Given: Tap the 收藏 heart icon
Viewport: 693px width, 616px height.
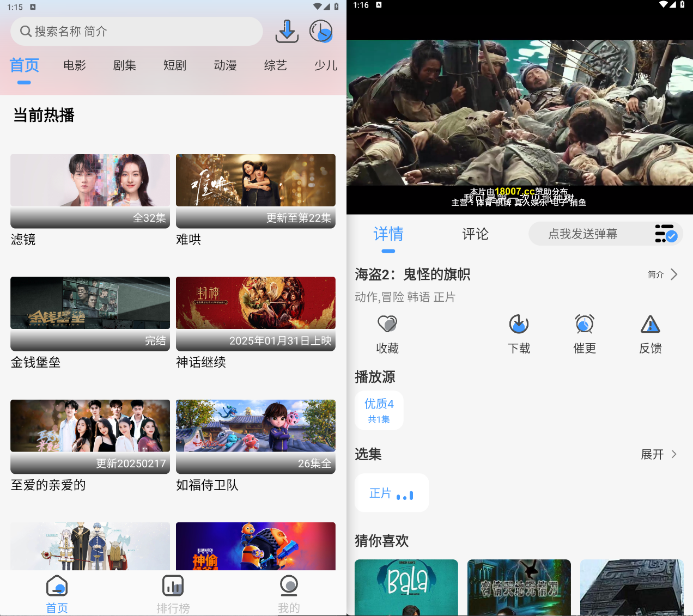Looking at the screenshot, I should tap(387, 324).
